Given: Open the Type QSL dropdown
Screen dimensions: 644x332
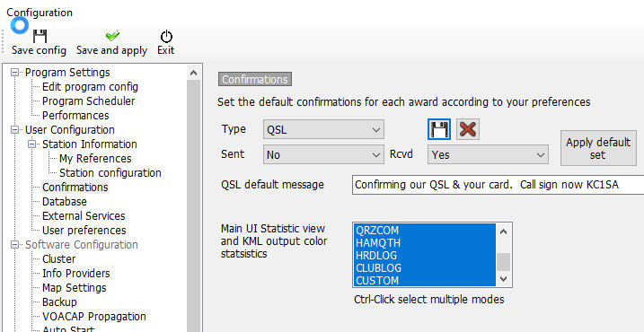Looking at the screenshot, I should (x=323, y=130).
